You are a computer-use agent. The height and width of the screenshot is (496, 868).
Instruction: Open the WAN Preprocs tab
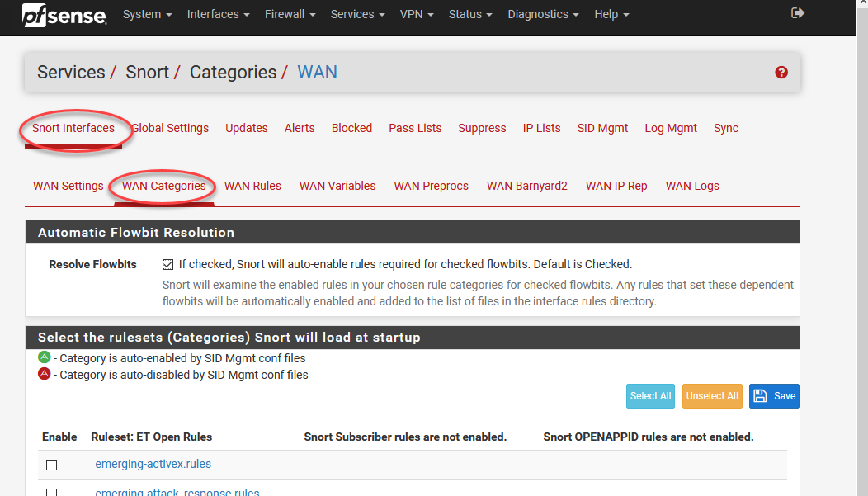coord(432,186)
